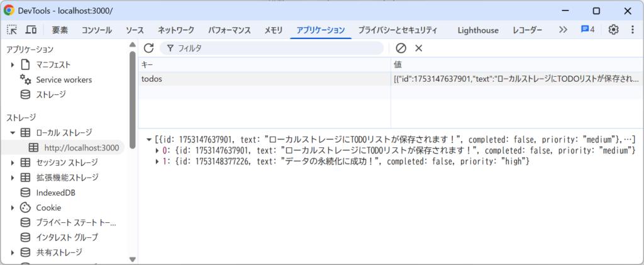
Task: Open Service workers in the sidebar
Action: click(x=64, y=80)
